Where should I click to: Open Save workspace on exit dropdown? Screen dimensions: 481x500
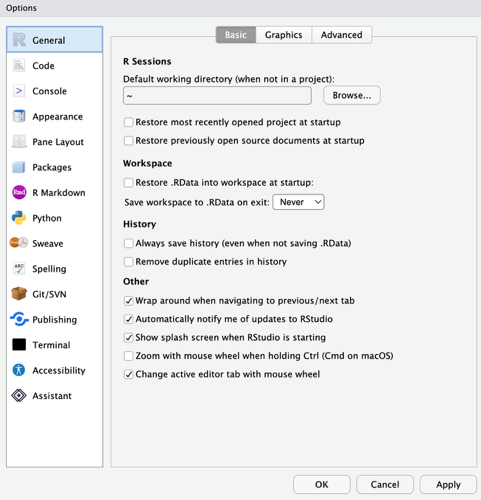pos(298,202)
